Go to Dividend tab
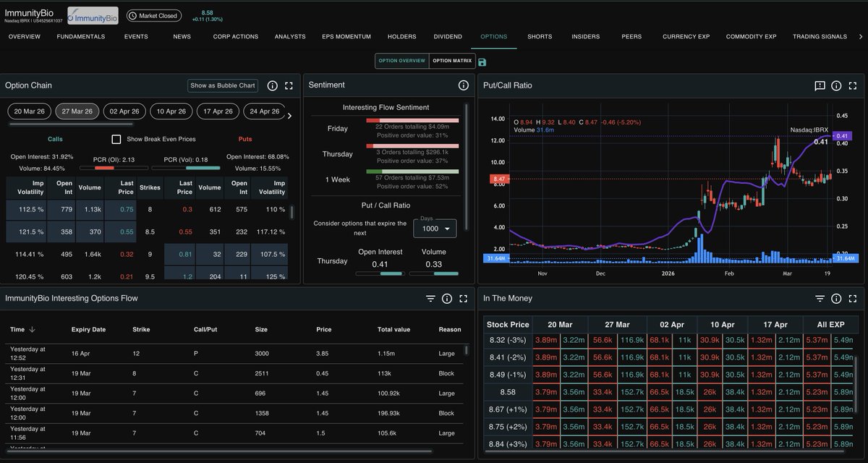 448,36
